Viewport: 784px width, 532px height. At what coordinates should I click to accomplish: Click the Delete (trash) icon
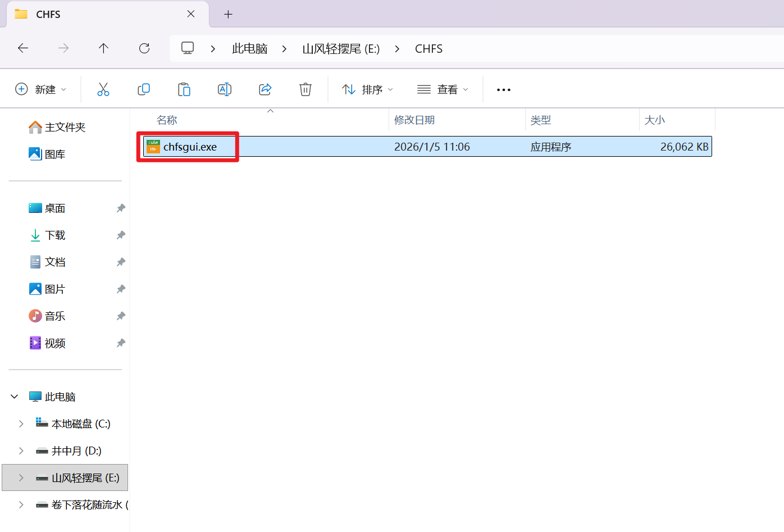pyautogui.click(x=305, y=89)
